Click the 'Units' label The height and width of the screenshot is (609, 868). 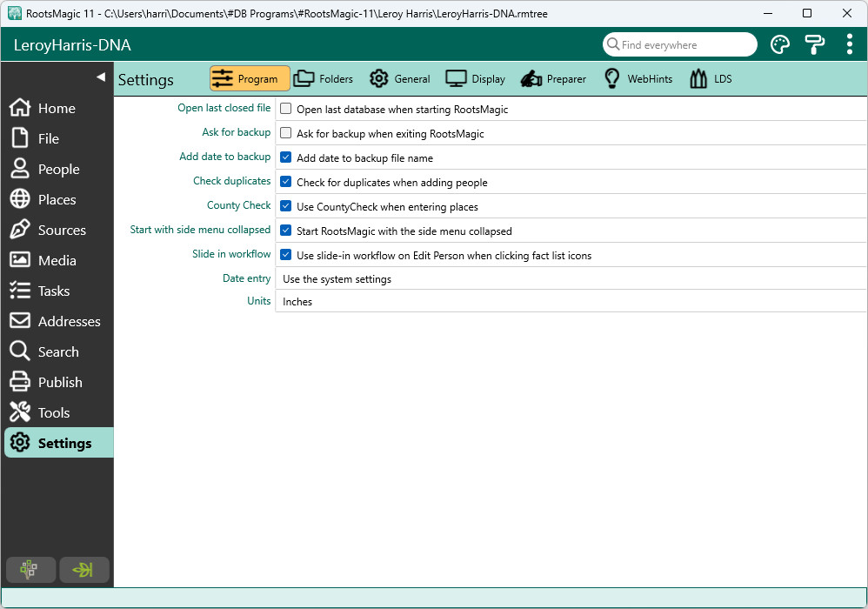click(259, 301)
